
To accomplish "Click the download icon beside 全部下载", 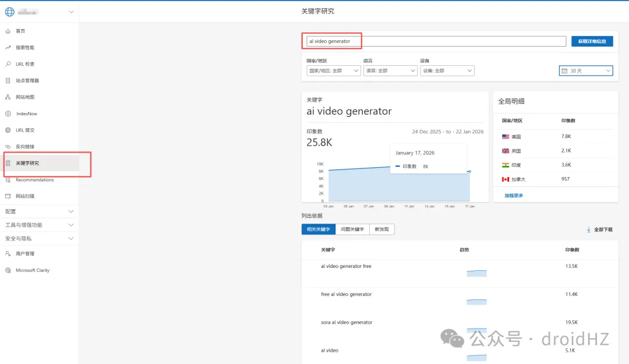I will 589,229.
